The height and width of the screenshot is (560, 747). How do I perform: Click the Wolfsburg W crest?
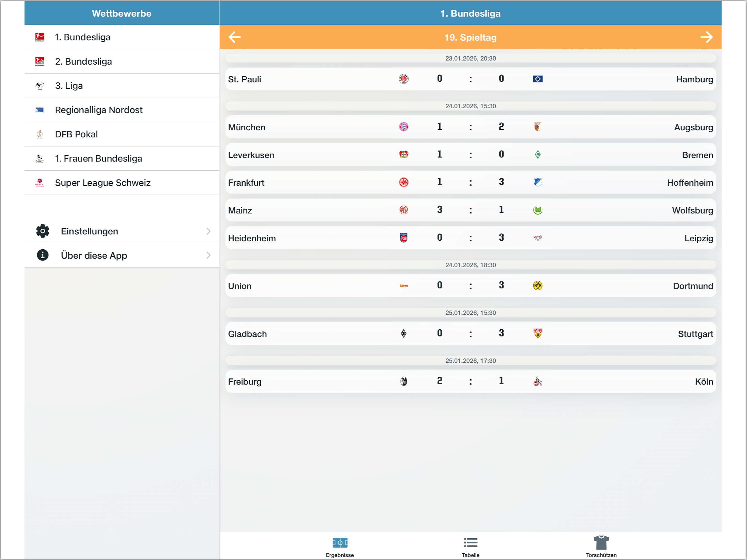[x=538, y=210]
